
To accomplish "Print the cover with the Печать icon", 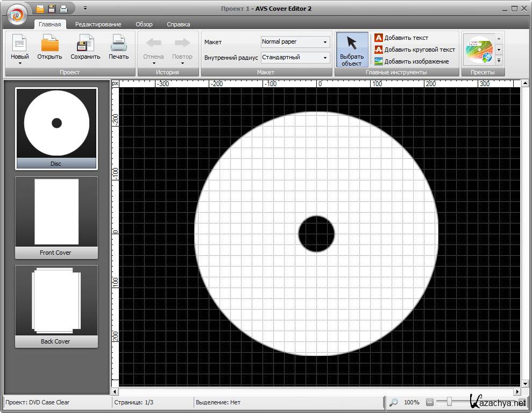I will pyautogui.click(x=118, y=43).
